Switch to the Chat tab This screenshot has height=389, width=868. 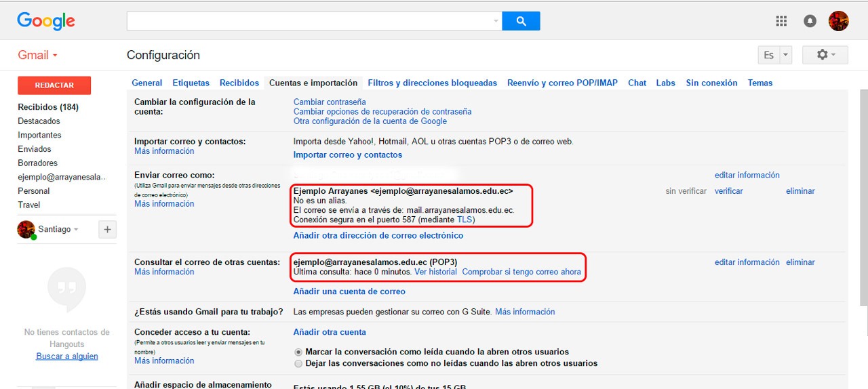pyautogui.click(x=637, y=83)
